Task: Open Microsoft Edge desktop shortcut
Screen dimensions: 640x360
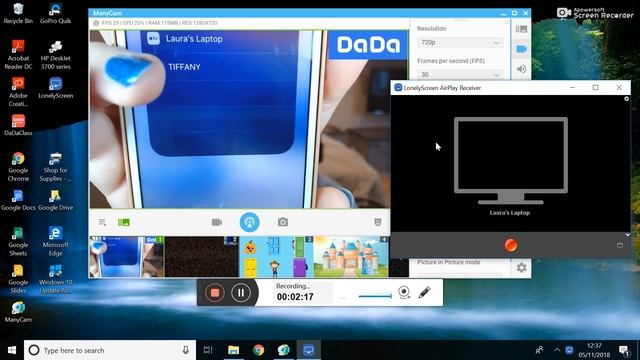Action: tap(56, 241)
